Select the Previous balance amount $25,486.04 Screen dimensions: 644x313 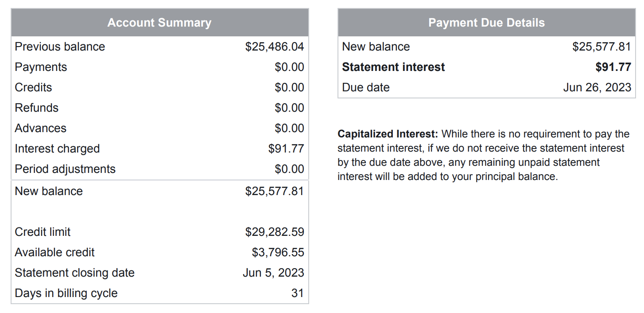pyautogui.click(x=275, y=47)
